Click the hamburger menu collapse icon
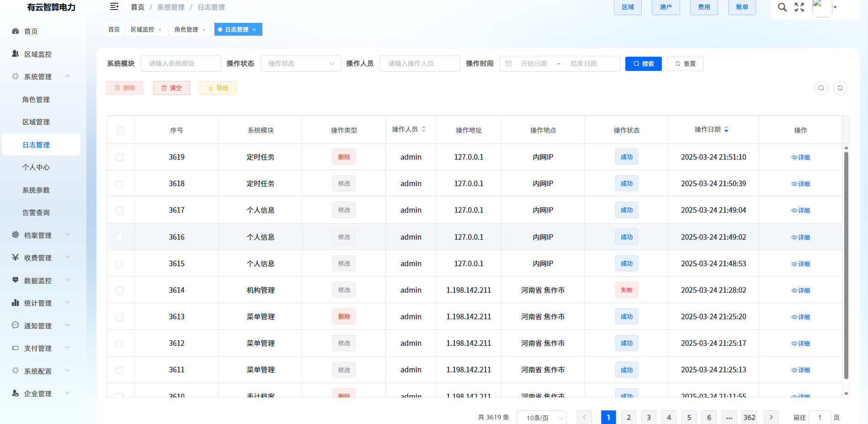The image size is (868, 424). [114, 7]
